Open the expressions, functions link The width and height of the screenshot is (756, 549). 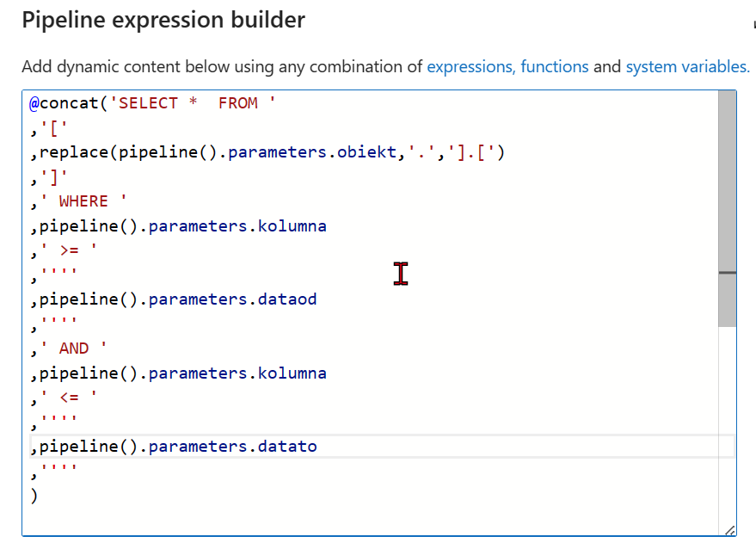point(507,66)
